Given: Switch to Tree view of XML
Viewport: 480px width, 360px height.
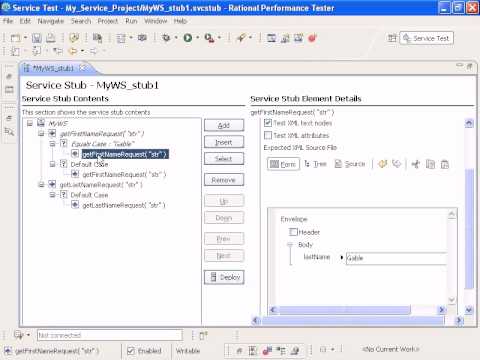Looking at the screenshot, I should coord(315,164).
